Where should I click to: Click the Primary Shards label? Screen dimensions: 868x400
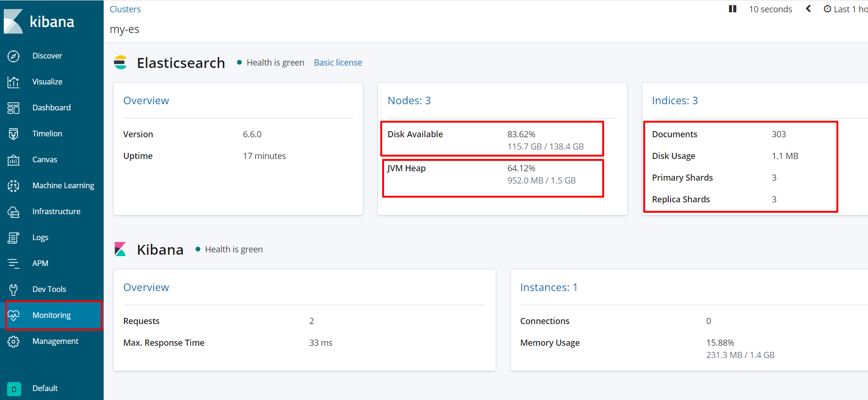(x=682, y=177)
